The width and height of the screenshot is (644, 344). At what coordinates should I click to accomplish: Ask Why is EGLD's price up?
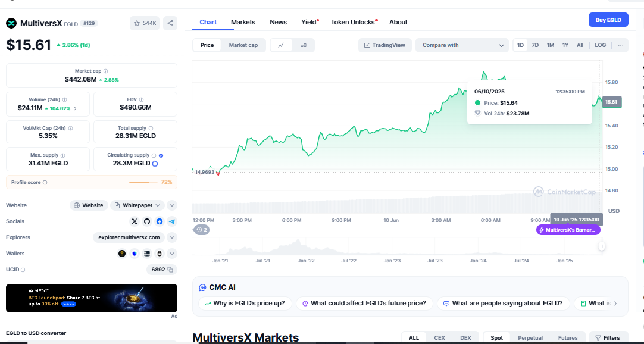tap(245, 304)
